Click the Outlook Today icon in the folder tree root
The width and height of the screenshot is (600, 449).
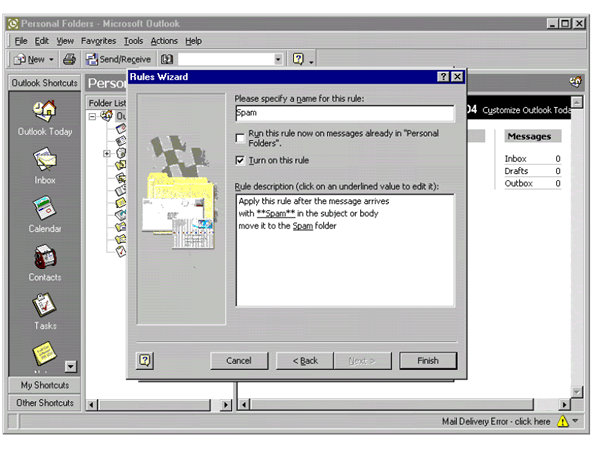pyautogui.click(x=107, y=115)
